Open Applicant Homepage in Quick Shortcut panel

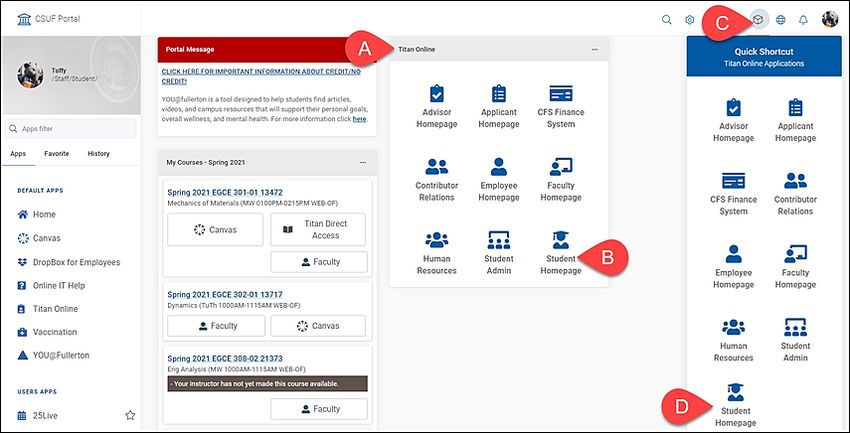[795, 120]
